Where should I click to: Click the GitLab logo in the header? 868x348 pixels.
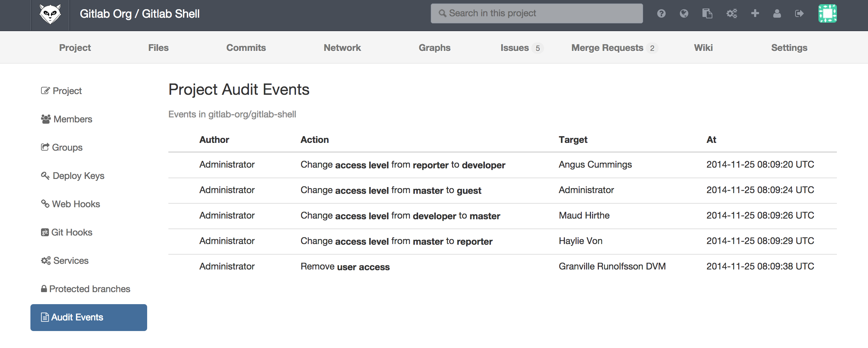click(x=50, y=13)
